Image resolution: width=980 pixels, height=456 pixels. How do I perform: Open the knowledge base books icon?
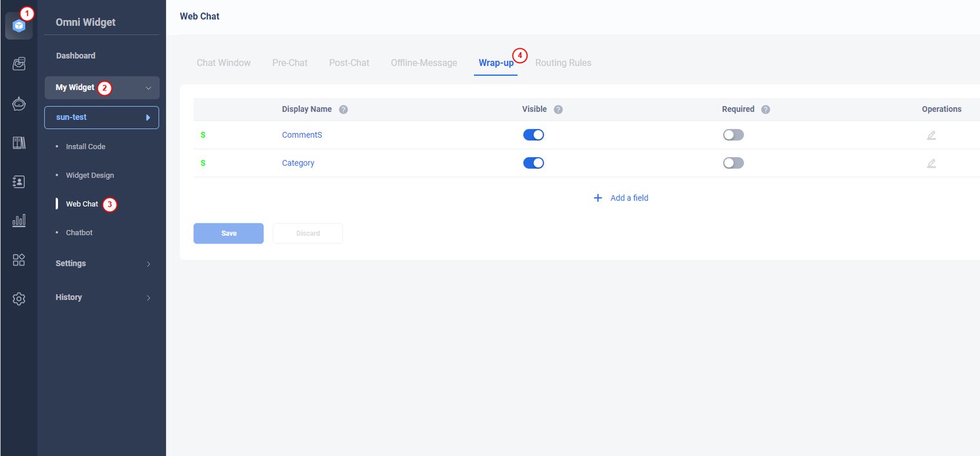19,143
